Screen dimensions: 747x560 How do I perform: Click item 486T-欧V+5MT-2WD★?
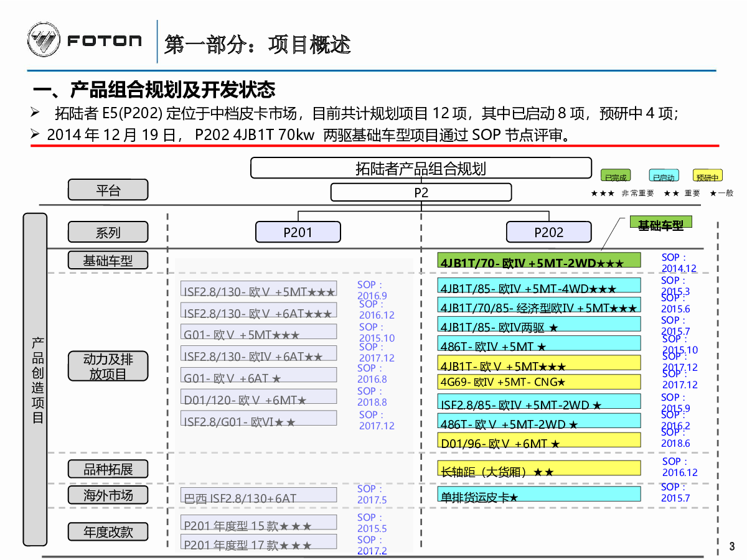click(x=540, y=421)
